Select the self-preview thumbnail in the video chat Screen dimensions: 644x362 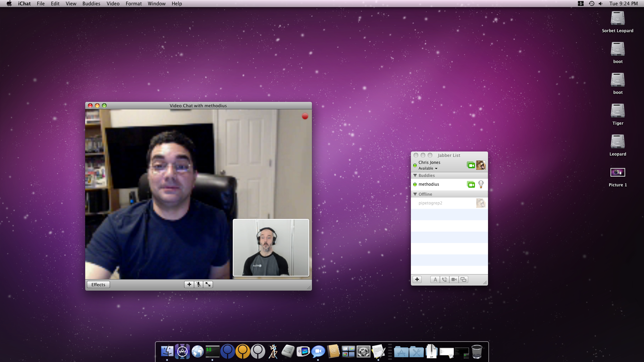(271, 248)
